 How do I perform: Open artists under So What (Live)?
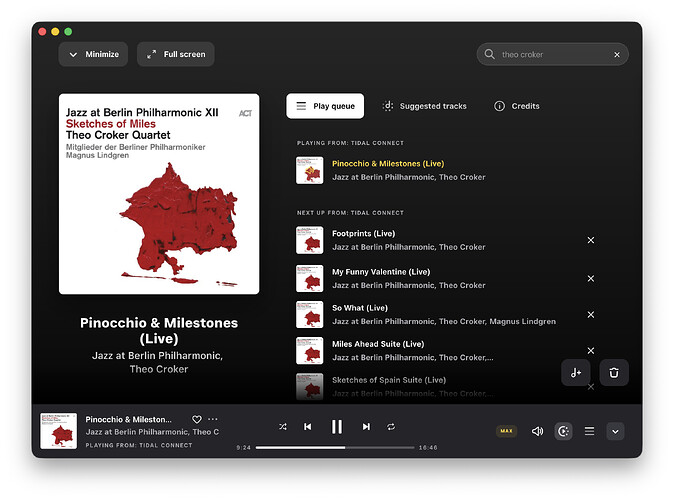pos(444,321)
